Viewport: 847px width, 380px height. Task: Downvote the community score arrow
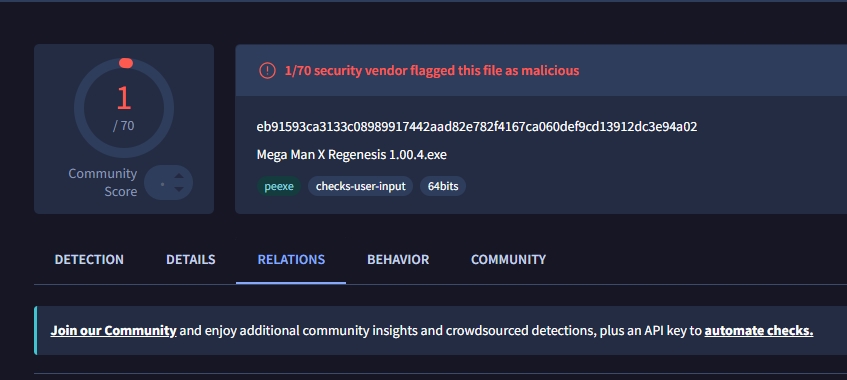tap(179, 189)
